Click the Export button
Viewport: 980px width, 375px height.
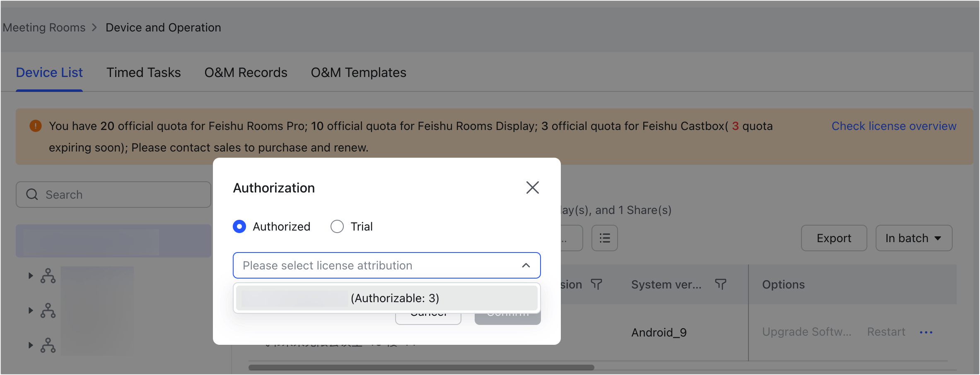(833, 238)
